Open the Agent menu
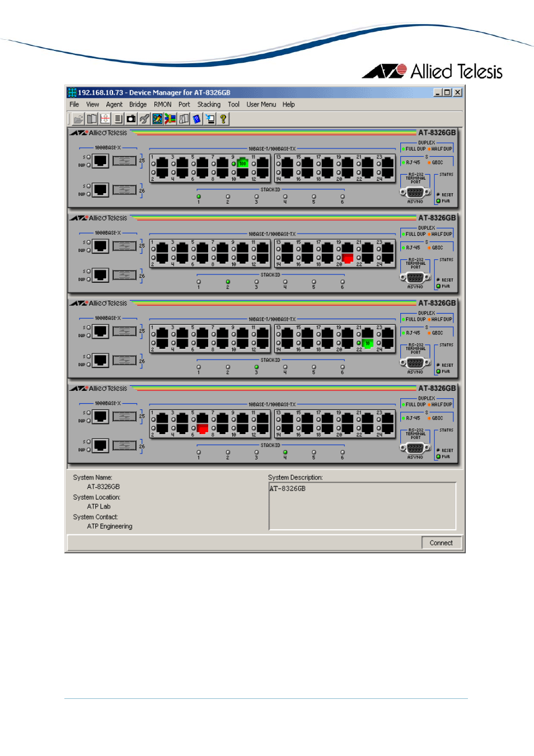This screenshot has width=534, height=756. [x=114, y=105]
